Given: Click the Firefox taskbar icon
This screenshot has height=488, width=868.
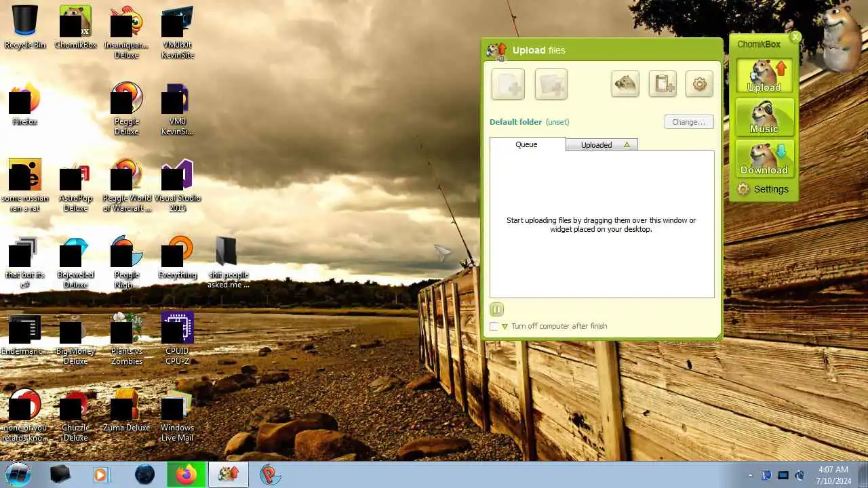Looking at the screenshot, I should [186, 474].
